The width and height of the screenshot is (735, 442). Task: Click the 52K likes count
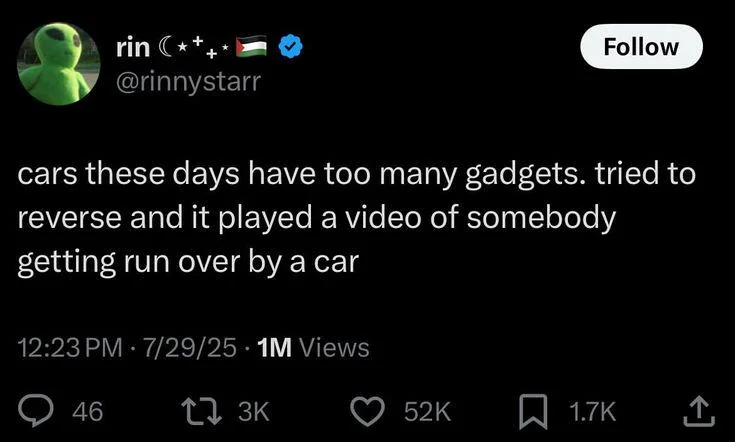coord(427,410)
